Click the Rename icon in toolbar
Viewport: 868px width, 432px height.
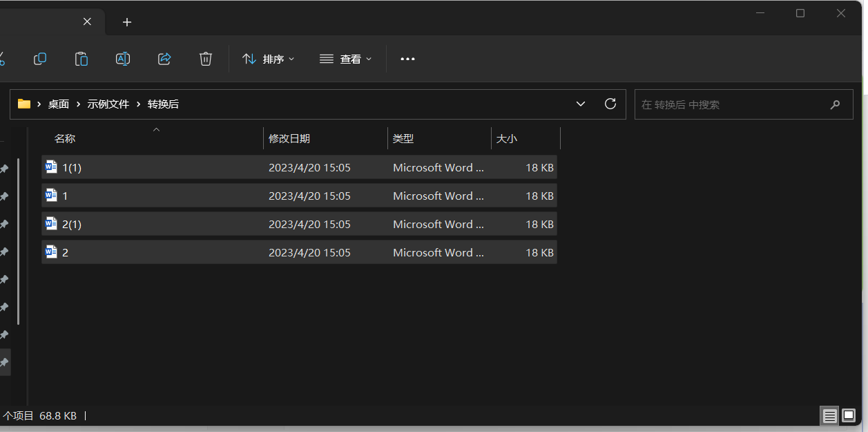[123, 59]
